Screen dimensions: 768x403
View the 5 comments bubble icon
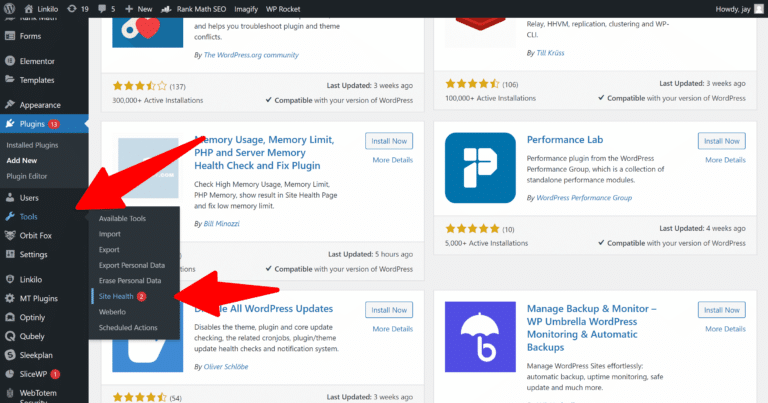pyautogui.click(x=106, y=9)
